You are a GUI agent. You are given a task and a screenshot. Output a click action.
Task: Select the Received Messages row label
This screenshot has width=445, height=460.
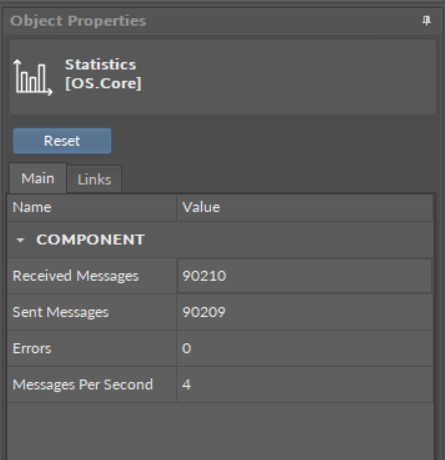pyautogui.click(x=75, y=276)
